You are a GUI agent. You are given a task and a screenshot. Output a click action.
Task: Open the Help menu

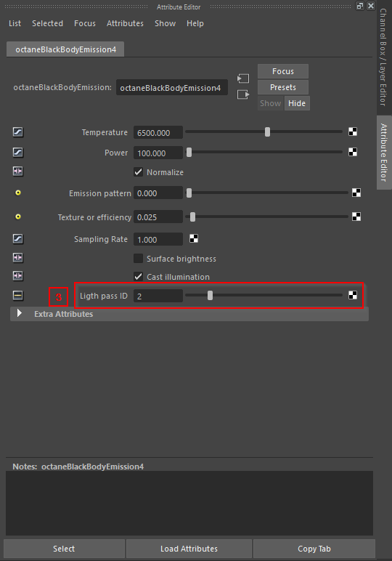pyautogui.click(x=195, y=23)
